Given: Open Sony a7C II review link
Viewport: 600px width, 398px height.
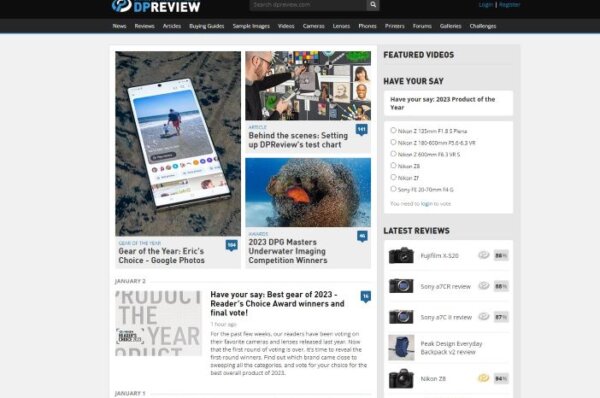Looking at the screenshot, I should 446,317.
